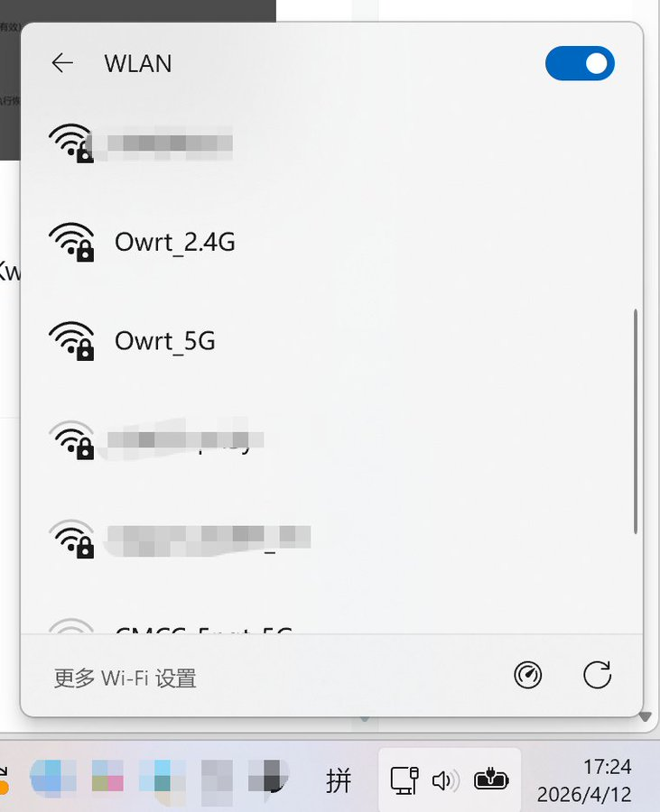The height and width of the screenshot is (812, 660).
Task: Go back using the arrow beside WLAN
Action: (x=62, y=63)
